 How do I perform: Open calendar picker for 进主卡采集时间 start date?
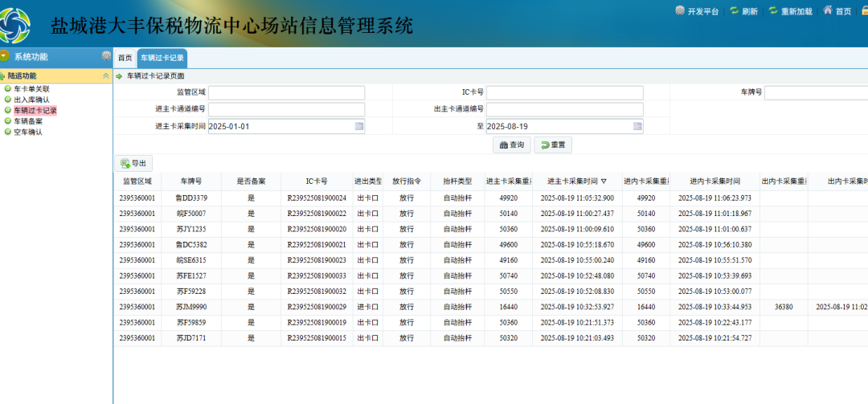point(359,126)
